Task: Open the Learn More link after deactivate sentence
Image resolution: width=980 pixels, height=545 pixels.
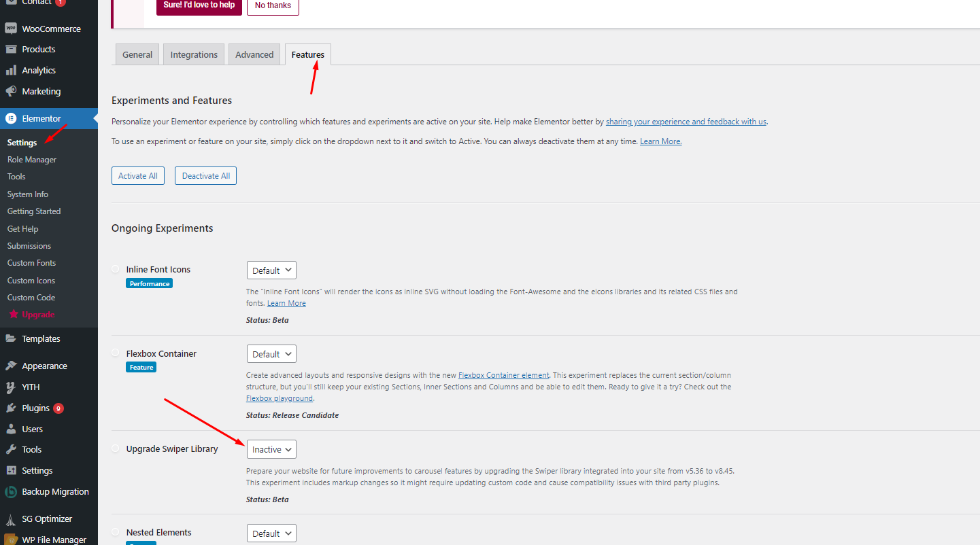Action: pyautogui.click(x=661, y=141)
